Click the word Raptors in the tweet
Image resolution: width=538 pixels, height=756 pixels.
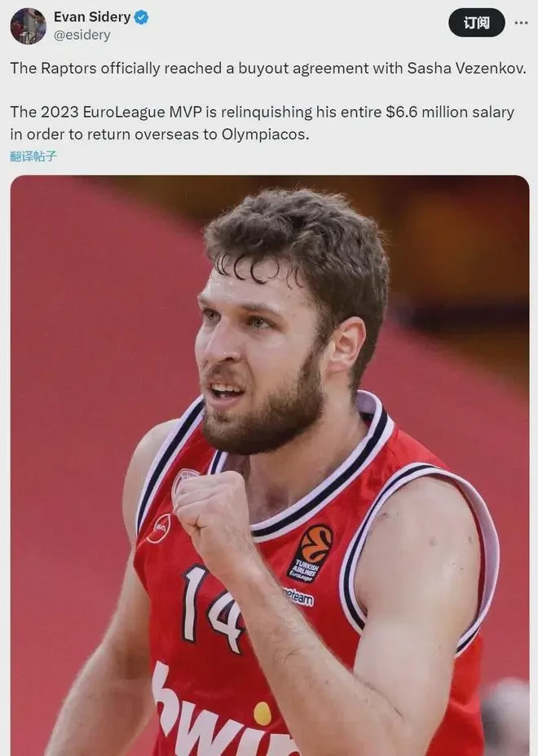tap(68, 68)
